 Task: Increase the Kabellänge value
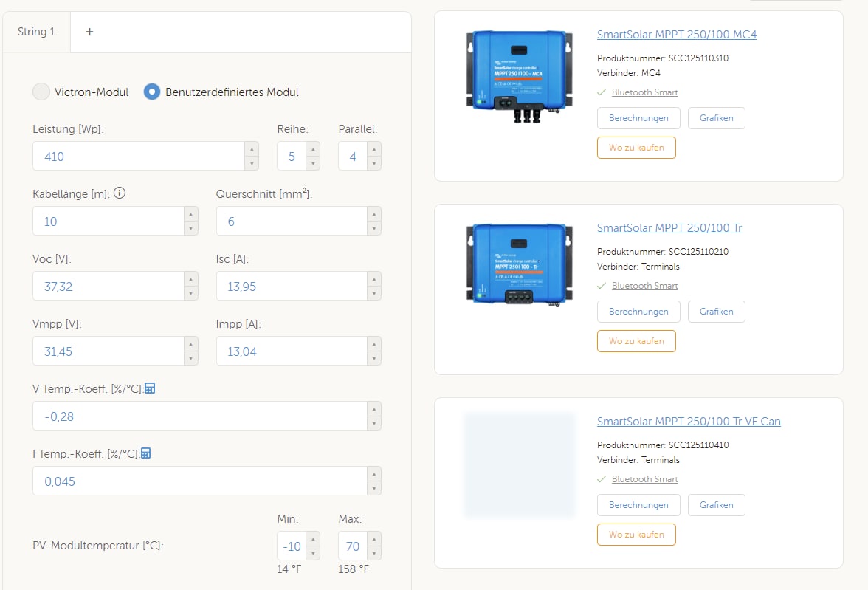[191, 214]
